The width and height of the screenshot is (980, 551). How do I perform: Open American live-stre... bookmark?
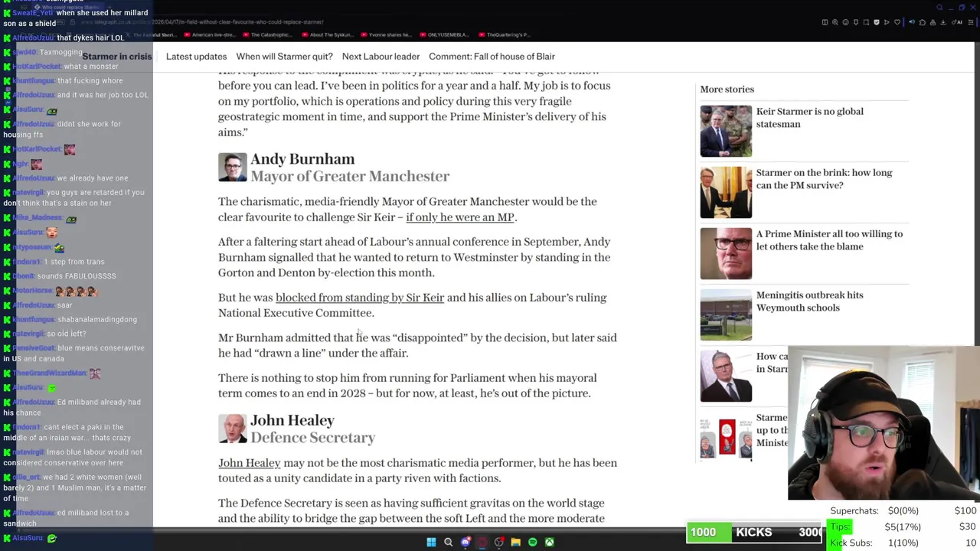(x=209, y=34)
